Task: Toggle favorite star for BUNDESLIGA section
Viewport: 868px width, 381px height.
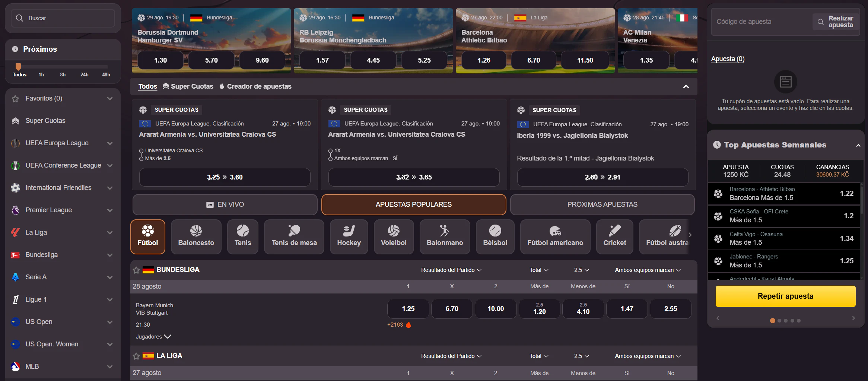Action: (x=136, y=270)
